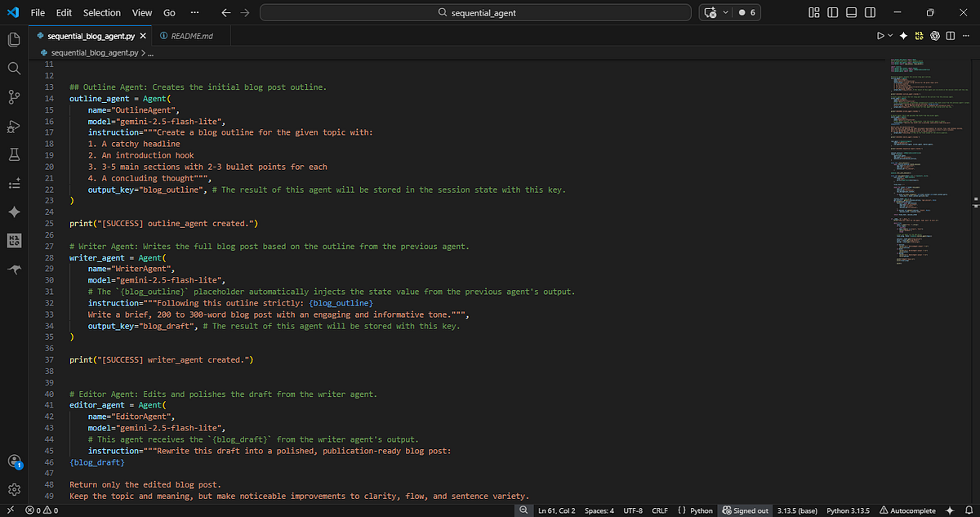This screenshot has height=517, width=980.
Task: Open the list-style icon view in activity bar
Action: coord(13,184)
